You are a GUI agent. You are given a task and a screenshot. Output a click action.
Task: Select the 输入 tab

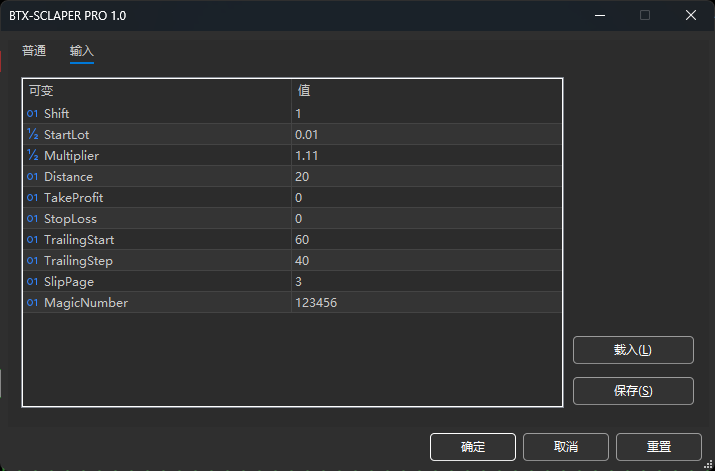82,51
